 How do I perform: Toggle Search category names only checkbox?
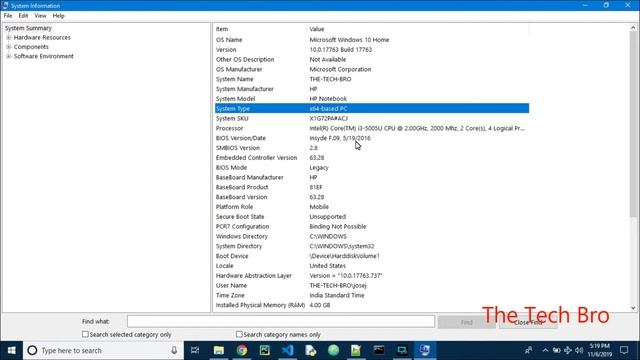239,334
